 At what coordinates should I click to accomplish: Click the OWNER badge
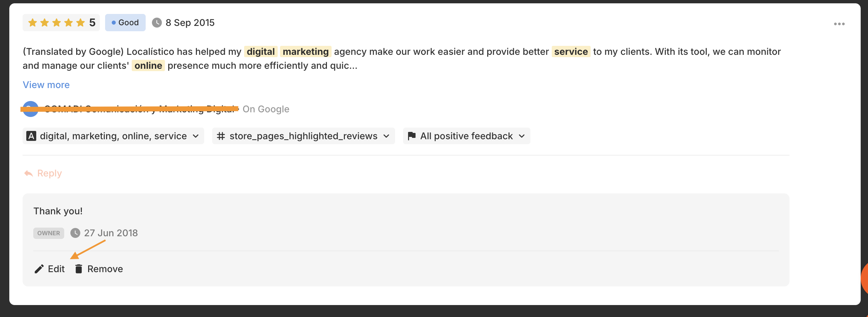coord(49,233)
